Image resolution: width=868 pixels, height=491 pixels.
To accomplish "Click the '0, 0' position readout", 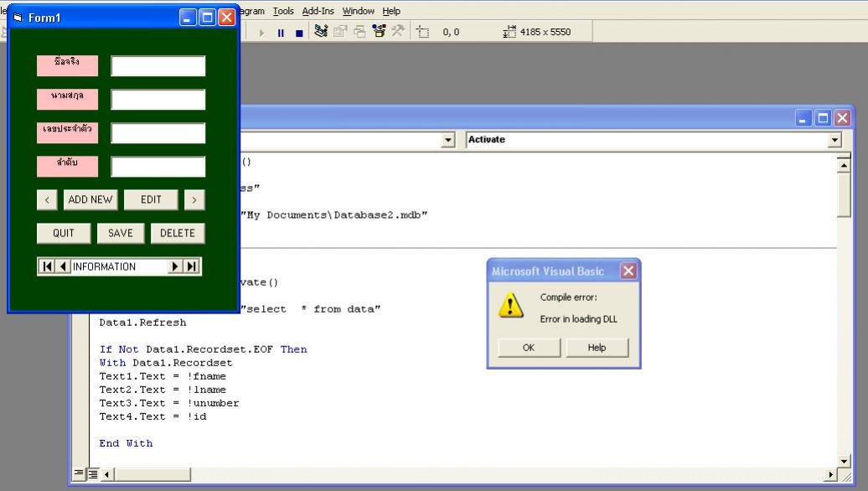I will coord(451,32).
